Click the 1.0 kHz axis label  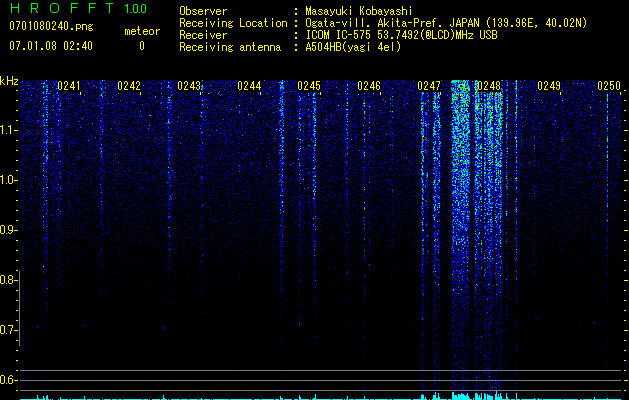click(x=8, y=180)
